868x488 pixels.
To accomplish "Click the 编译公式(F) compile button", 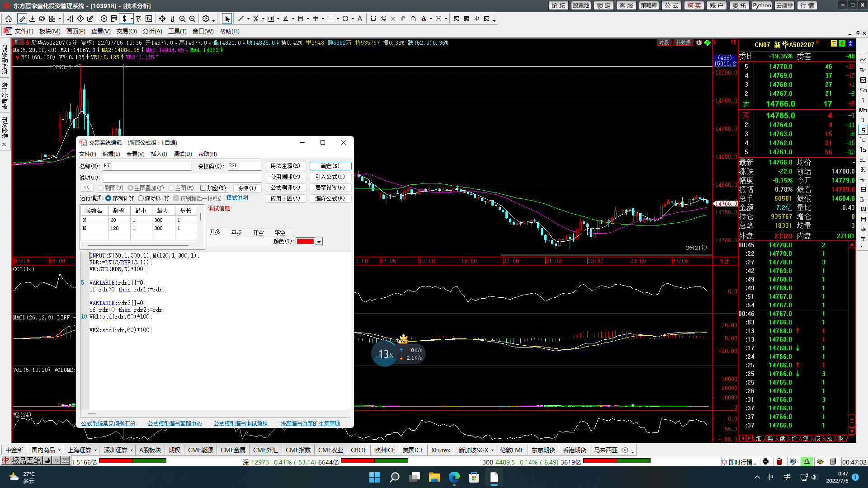I will click(x=330, y=198).
